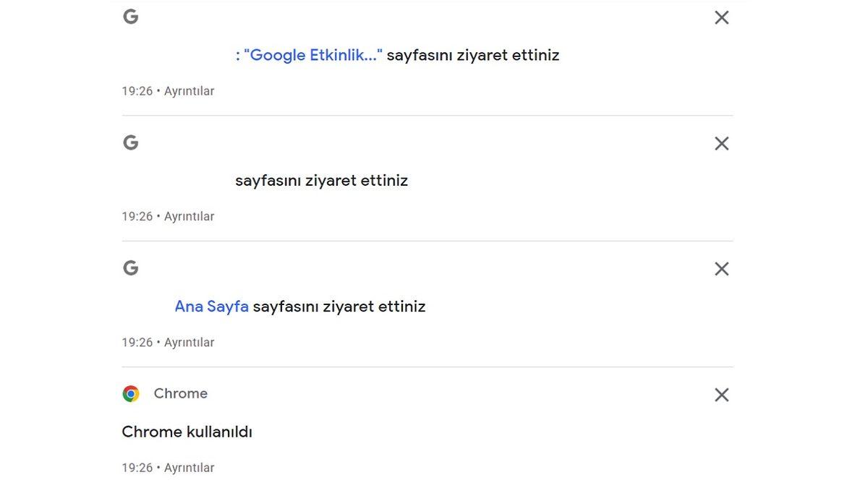Open Ayrıntılar for the second activity

click(189, 216)
